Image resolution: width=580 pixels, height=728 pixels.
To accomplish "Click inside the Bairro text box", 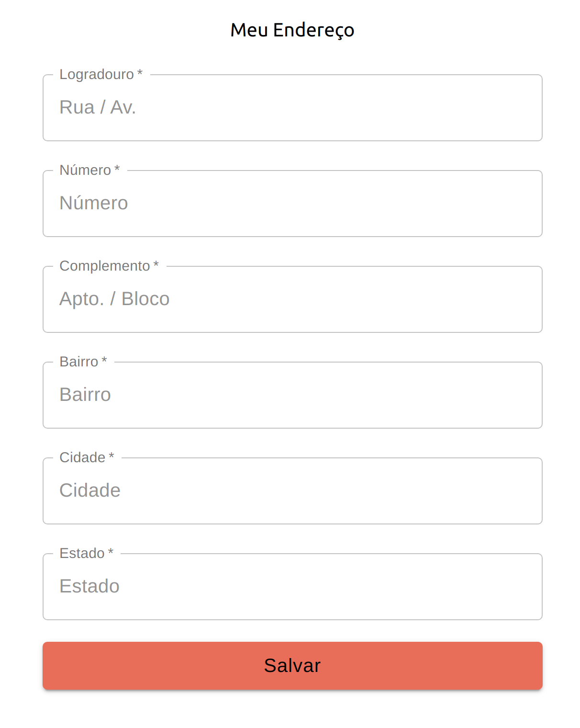I will [x=292, y=395].
